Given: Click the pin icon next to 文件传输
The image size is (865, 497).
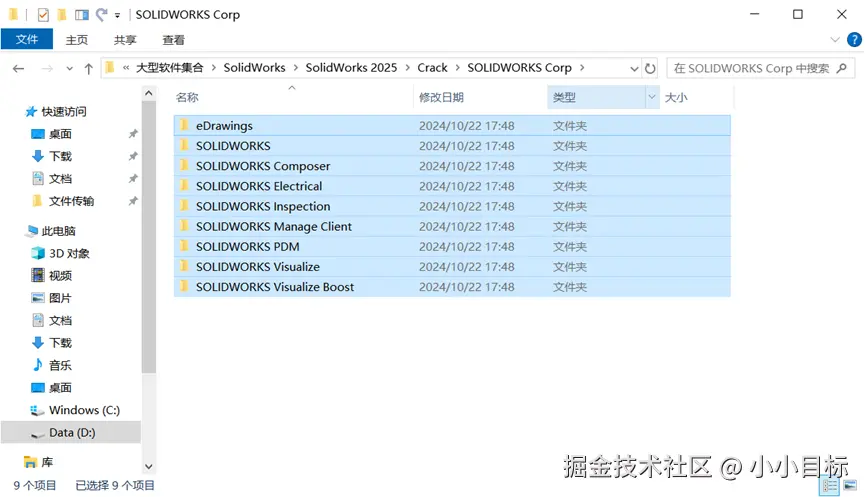Looking at the screenshot, I should (x=133, y=201).
